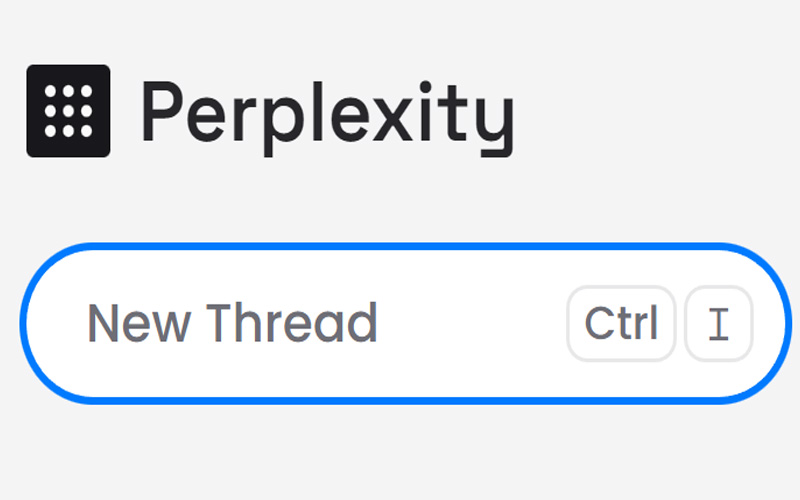Tap the Ctrl keycap in New Thread
Screen dimensions: 800x500
[621, 323]
